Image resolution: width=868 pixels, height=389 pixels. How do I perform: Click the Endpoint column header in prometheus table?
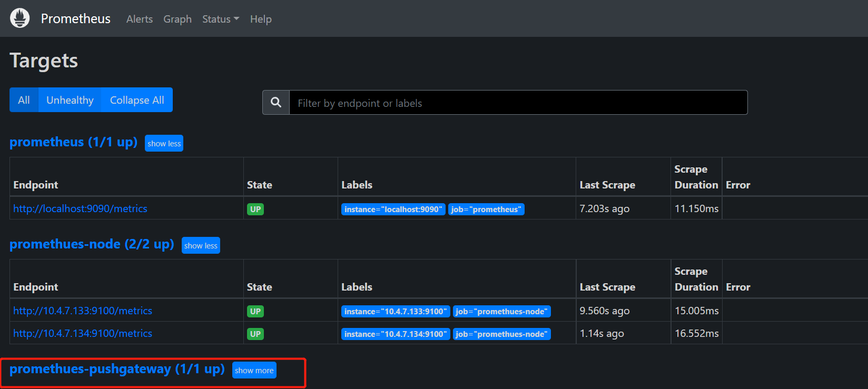click(x=36, y=185)
